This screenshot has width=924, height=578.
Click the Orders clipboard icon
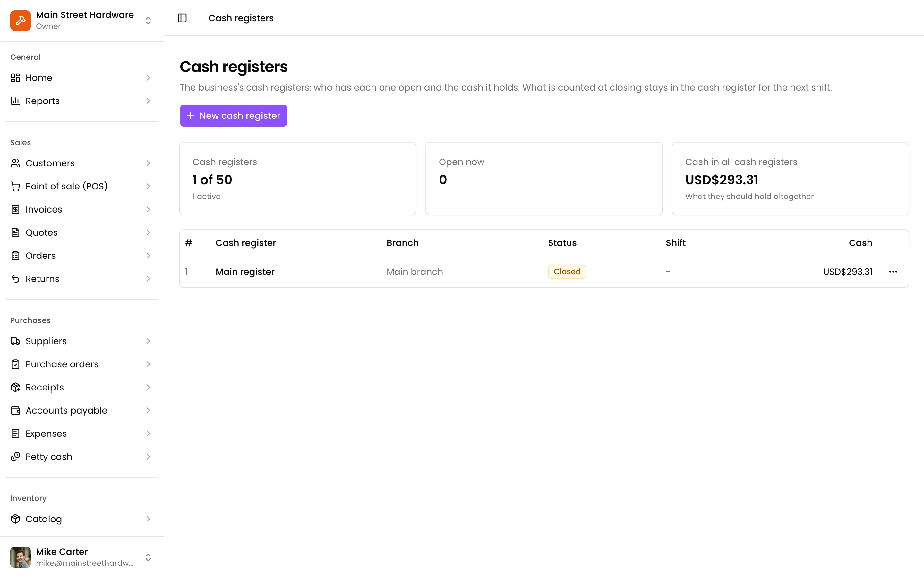pos(15,256)
